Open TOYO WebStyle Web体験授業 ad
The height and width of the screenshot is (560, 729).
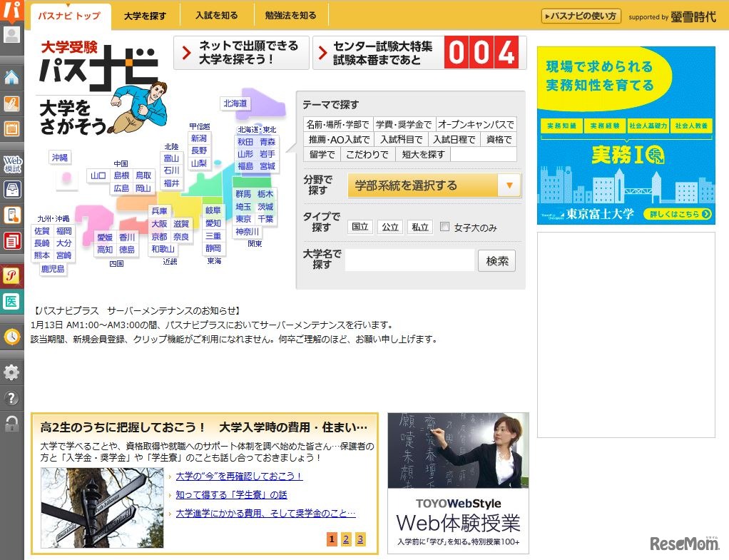coord(458,483)
